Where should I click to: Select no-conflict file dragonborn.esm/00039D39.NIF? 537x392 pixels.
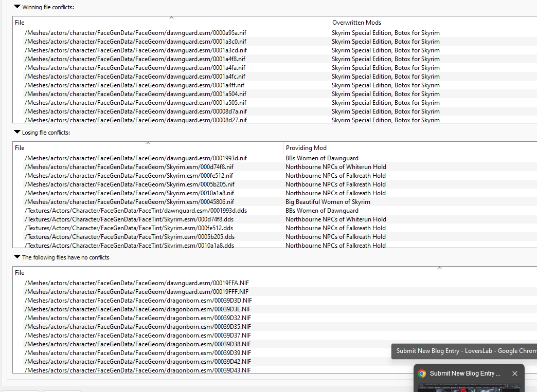(x=138, y=352)
